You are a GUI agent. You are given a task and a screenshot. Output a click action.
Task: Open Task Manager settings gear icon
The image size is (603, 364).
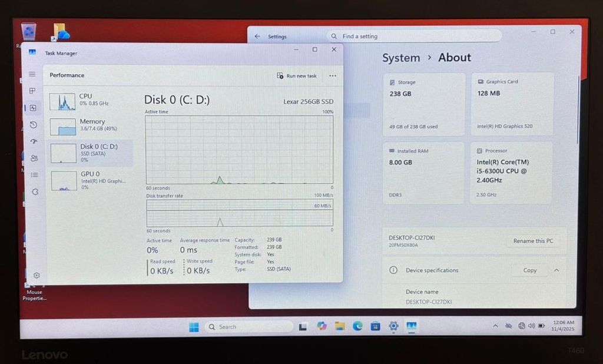37,275
